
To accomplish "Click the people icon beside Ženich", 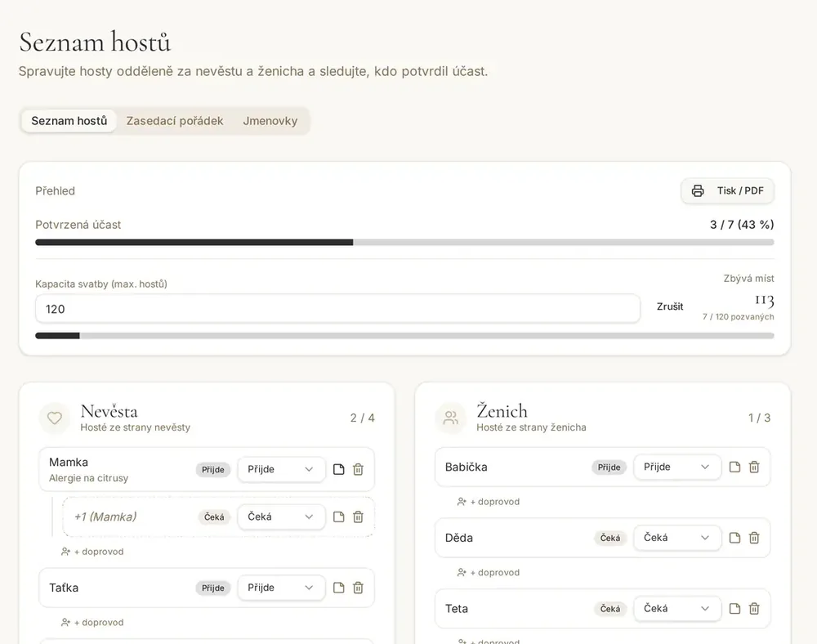I will coord(451,418).
